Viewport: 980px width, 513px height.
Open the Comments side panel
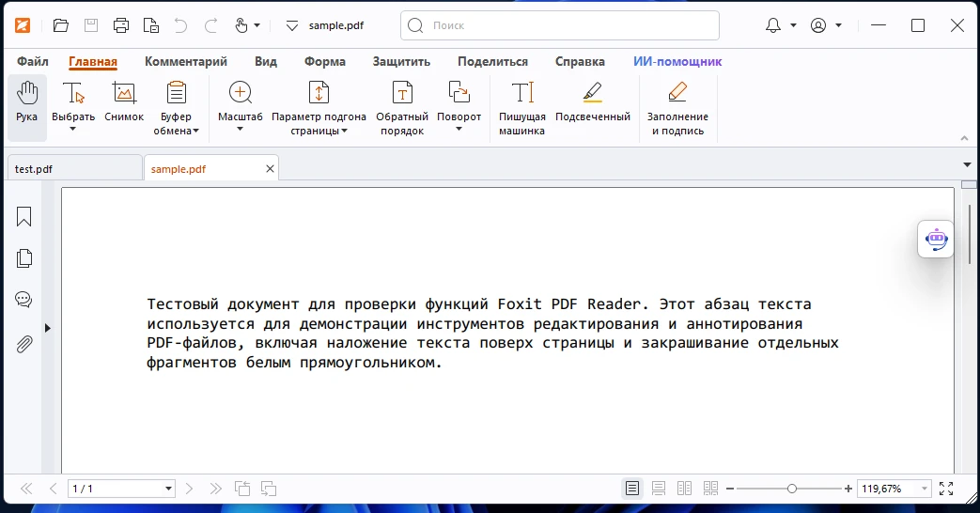23,300
